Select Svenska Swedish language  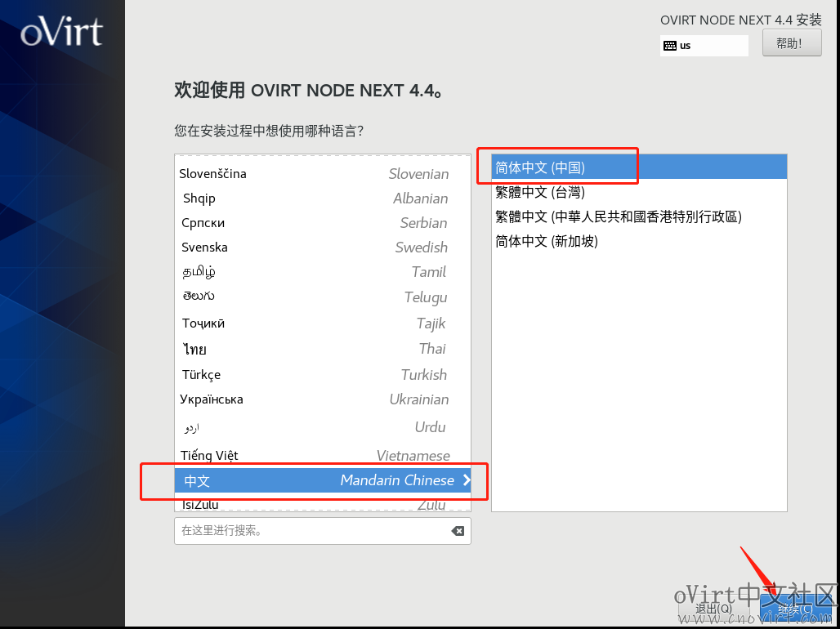click(323, 248)
